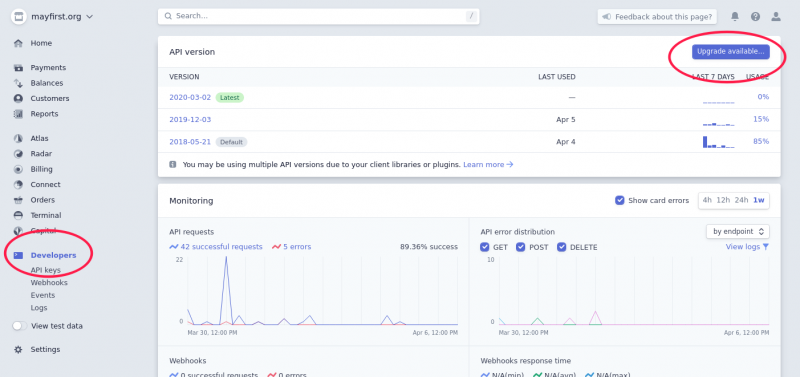
Task: Click the 85% usage value
Action: click(x=761, y=141)
